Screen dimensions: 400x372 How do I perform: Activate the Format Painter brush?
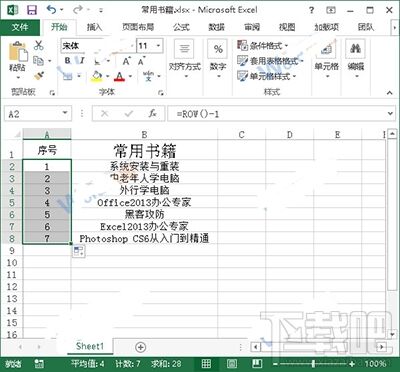(39, 76)
